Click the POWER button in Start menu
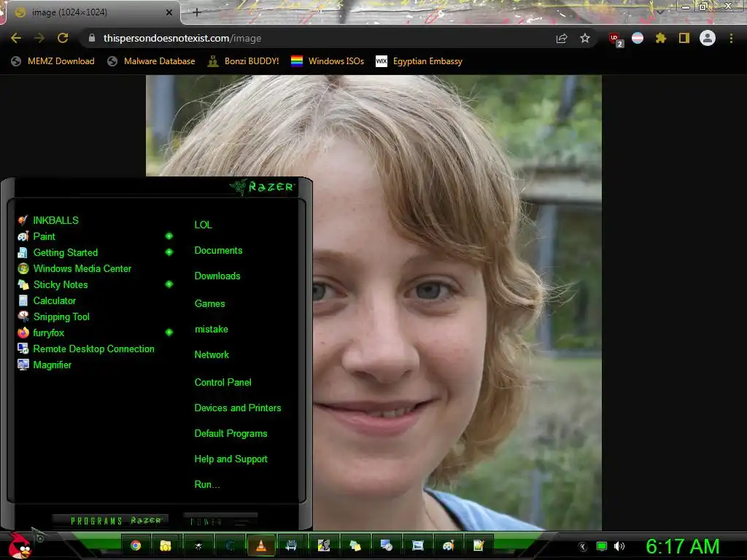 pos(220,521)
